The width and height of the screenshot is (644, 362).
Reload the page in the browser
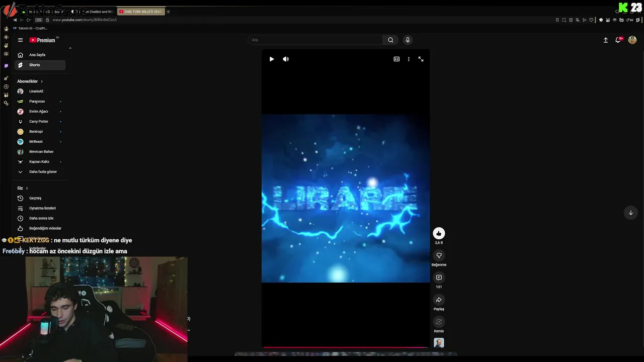[x=28, y=20]
